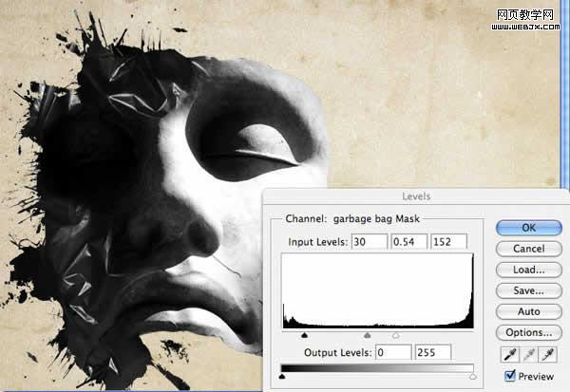This screenshot has width=570, height=392.
Task: Apply Auto levels correction
Action: click(529, 311)
